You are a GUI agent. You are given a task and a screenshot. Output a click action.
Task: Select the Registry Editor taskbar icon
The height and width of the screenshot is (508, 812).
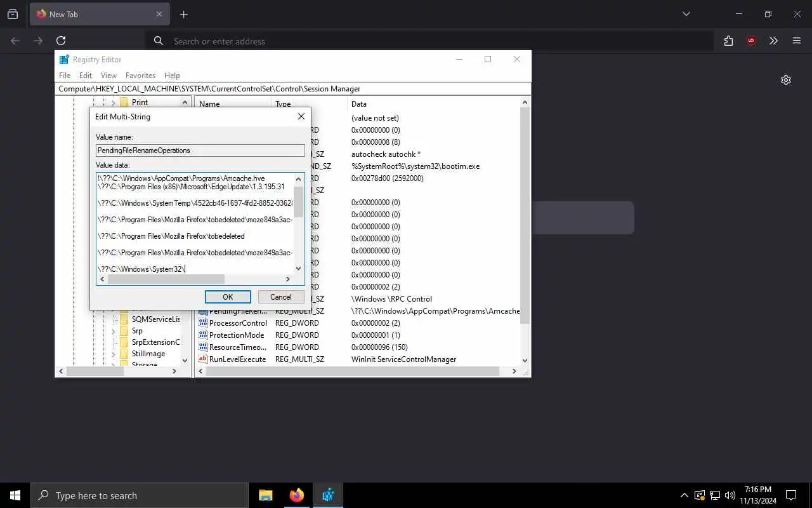coord(328,495)
